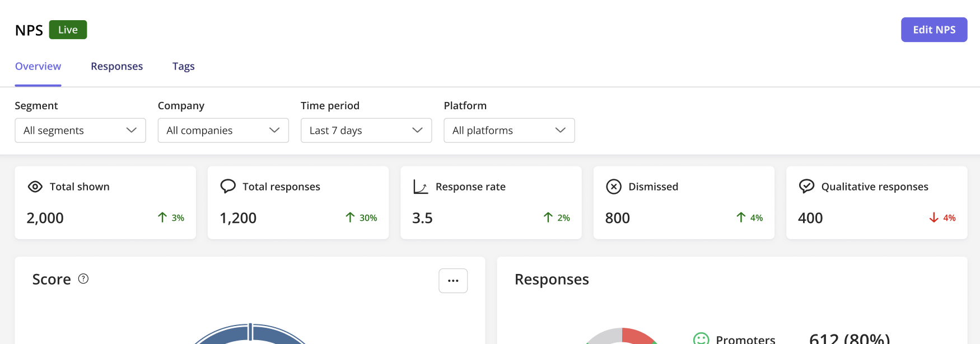The width and height of the screenshot is (980, 344).
Task: Click the check bubble icon beside Qualitative responses
Action: [x=806, y=186]
